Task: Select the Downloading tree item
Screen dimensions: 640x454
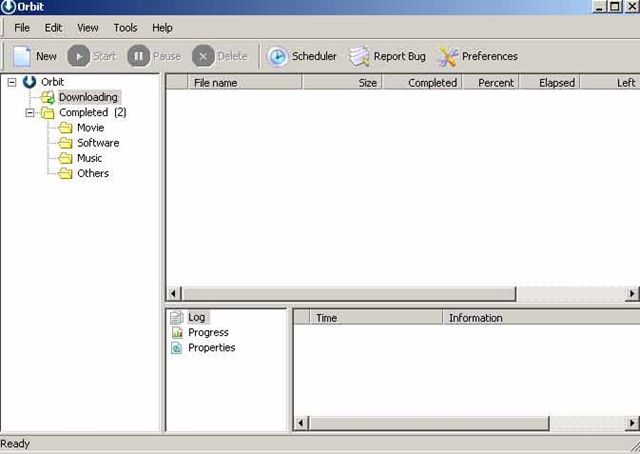Action: coord(89,97)
